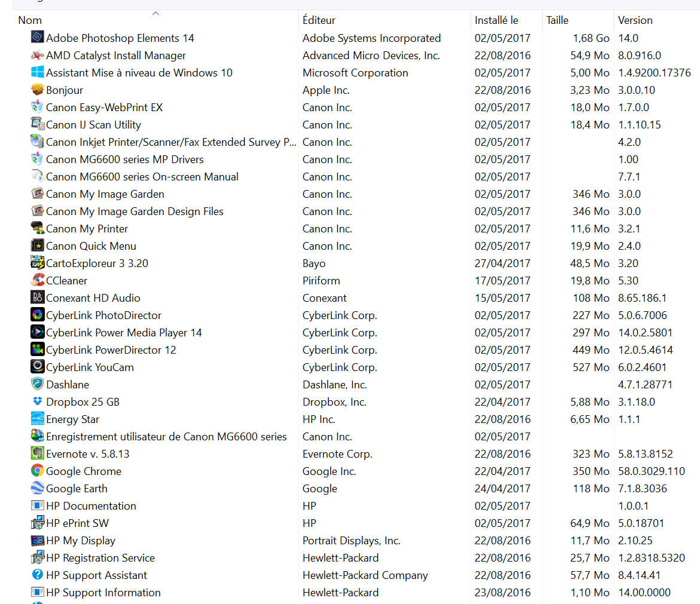Click the 7.1.8.3036 version value

[x=643, y=489]
